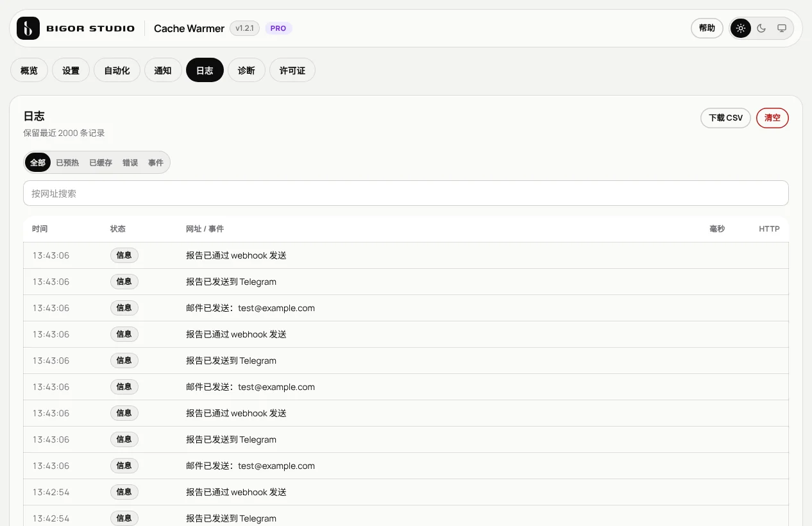The height and width of the screenshot is (526, 812).
Task: Open the 设置 tab
Action: click(x=71, y=71)
